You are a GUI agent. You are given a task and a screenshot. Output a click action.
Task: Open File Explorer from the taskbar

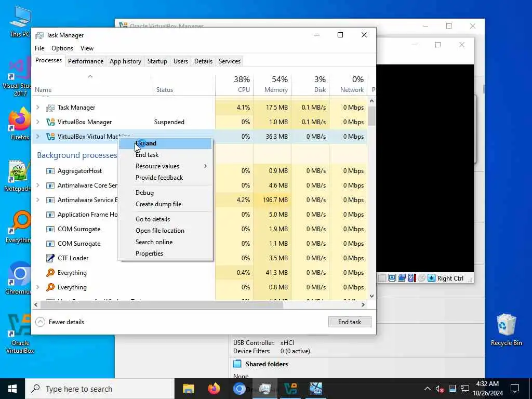click(x=188, y=389)
